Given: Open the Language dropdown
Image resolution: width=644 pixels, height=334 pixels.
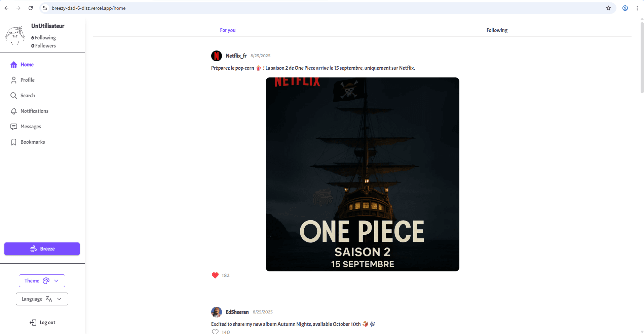Looking at the screenshot, I should (x=42, y=299).
